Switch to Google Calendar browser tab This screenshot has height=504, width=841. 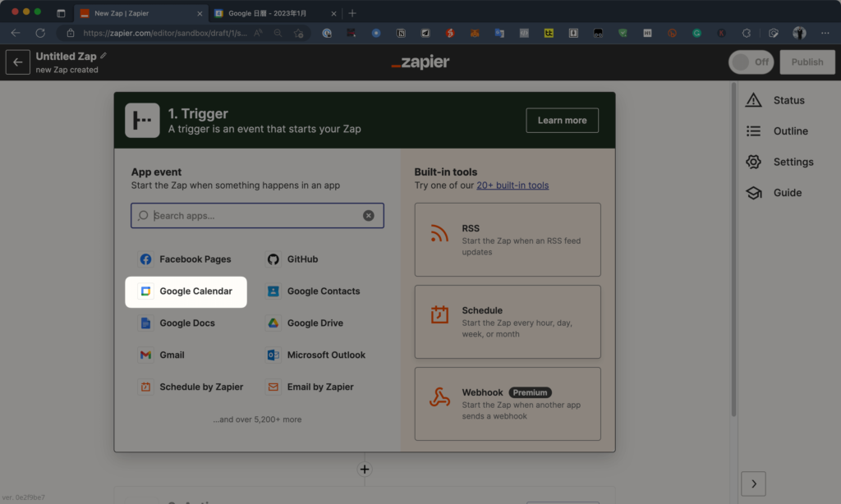[276, 13]
